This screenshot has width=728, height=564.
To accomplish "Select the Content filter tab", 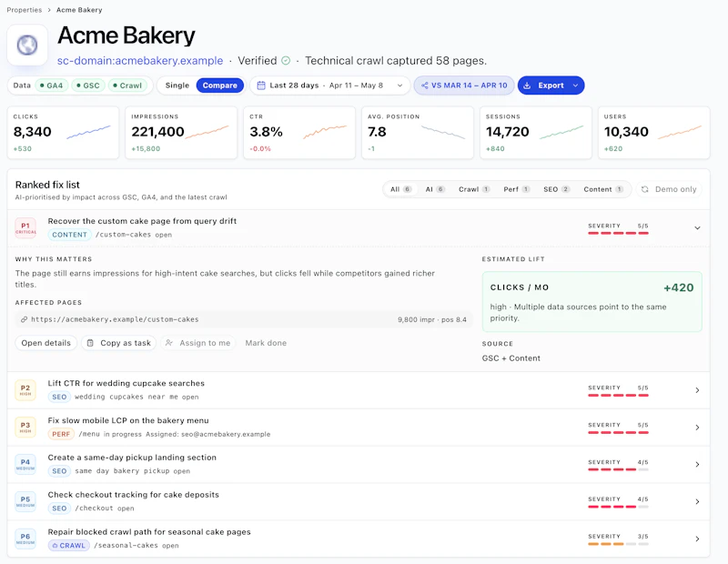I will coord(603,189).
